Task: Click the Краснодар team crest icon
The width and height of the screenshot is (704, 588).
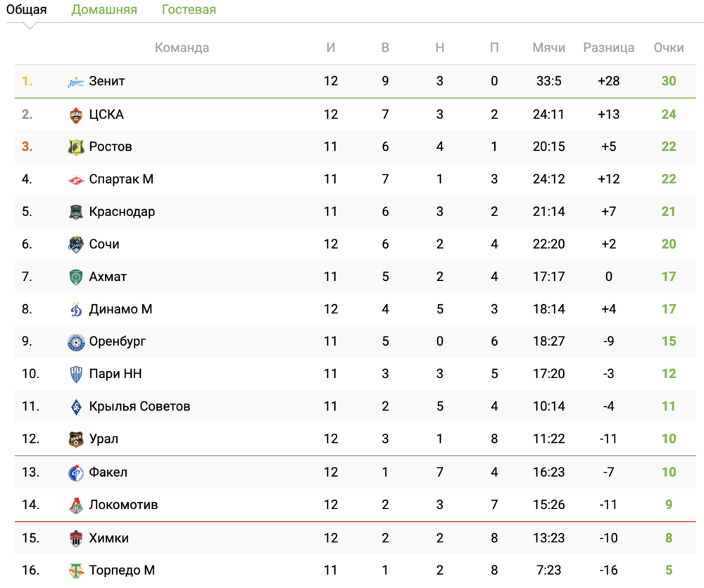Action: [76, 212]
